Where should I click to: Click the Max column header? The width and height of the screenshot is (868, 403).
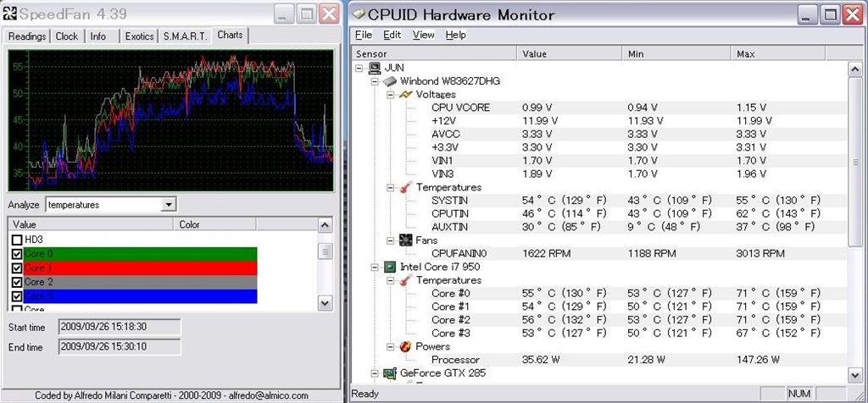[x=778, y=53]
